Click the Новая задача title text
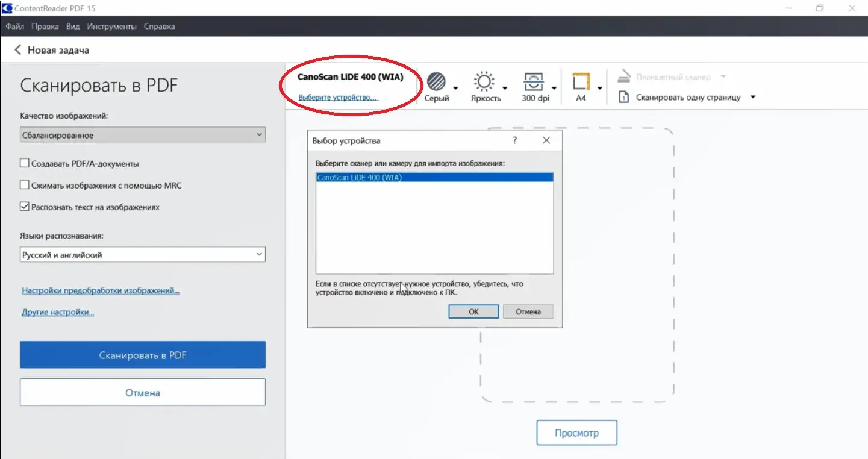 (x=58, y=50)
